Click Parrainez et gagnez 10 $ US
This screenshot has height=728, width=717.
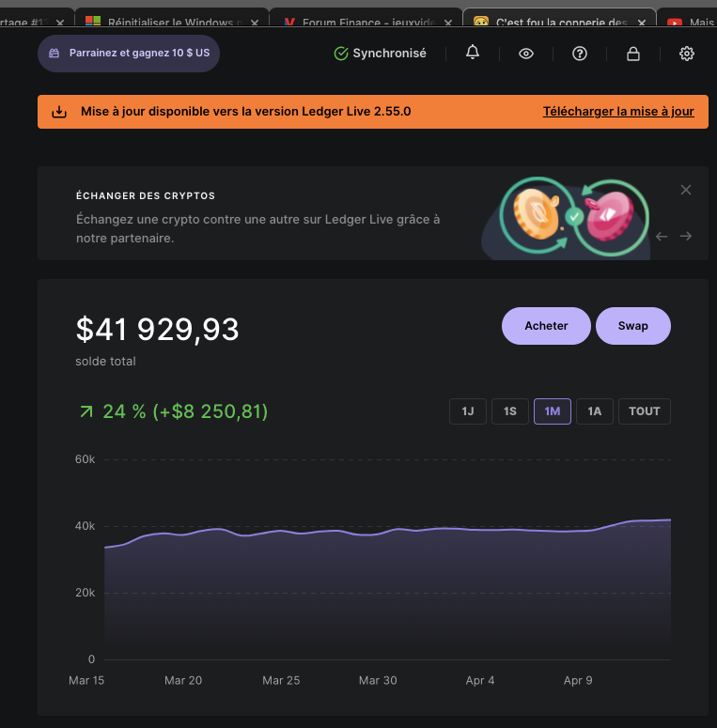[129, 54]
